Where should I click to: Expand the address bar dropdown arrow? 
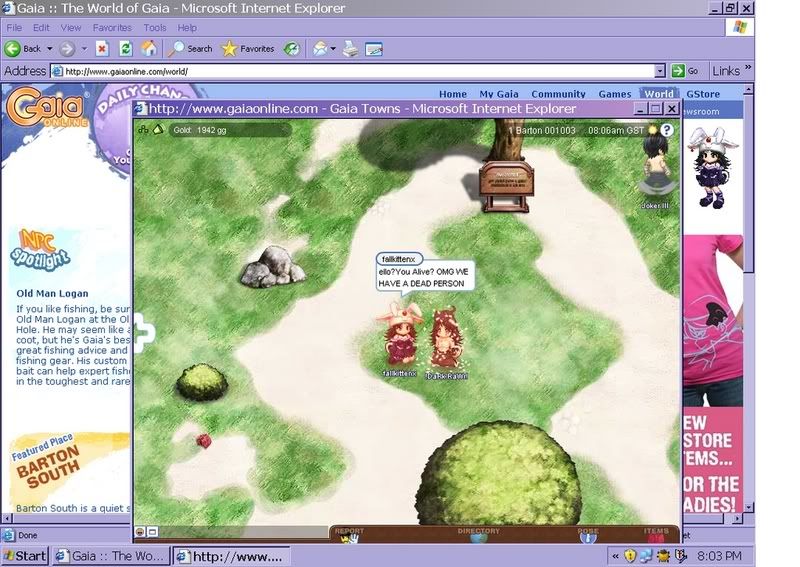click(x=660, y=71)
